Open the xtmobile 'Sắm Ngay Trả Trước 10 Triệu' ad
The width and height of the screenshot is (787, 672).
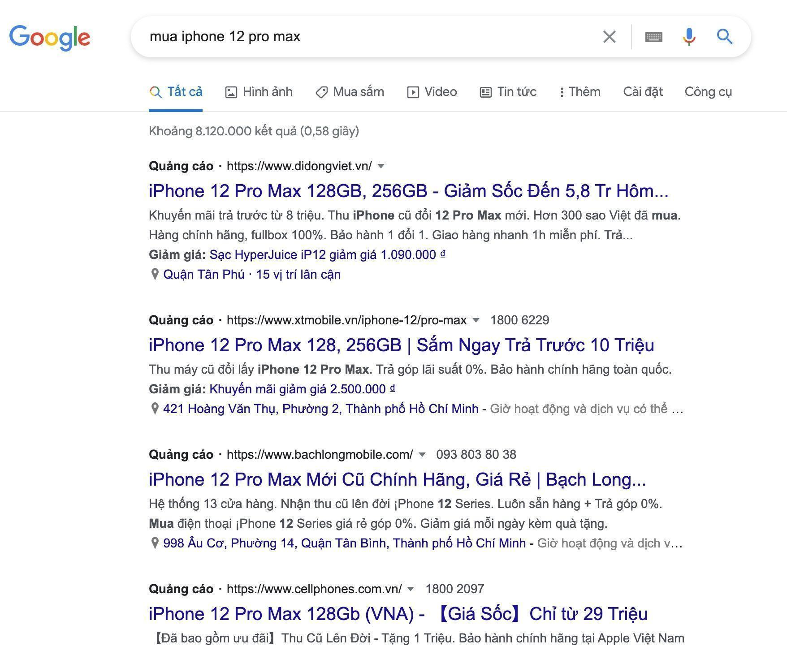click(402, 345)
